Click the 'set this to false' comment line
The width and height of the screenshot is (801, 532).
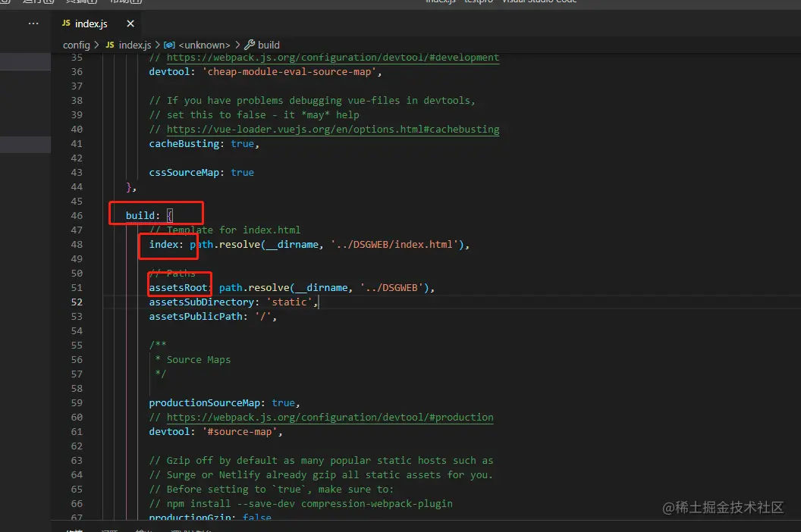tap(254, 115)
